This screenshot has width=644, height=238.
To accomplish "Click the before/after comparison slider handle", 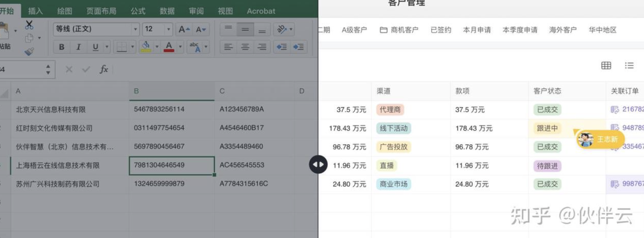I will [x=318, y=164].
